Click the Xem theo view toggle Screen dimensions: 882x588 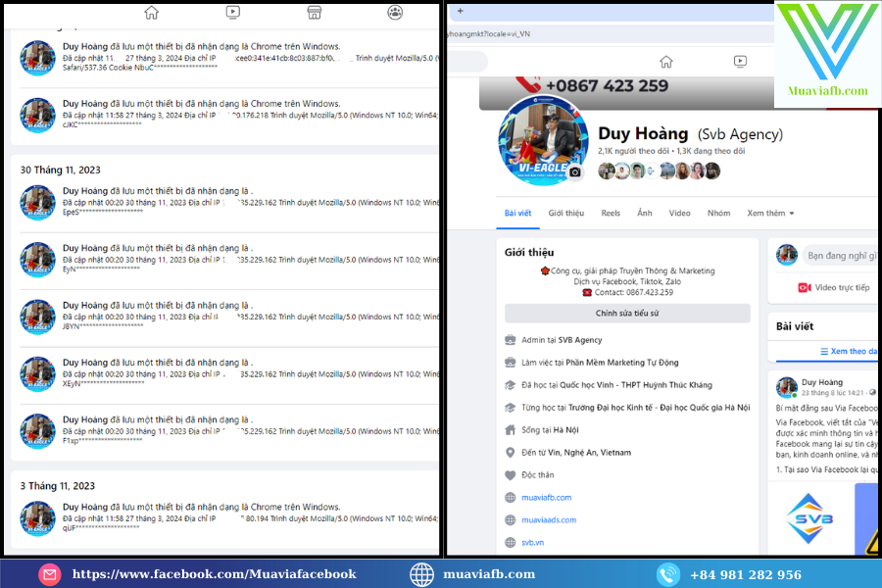pos(849,352)
